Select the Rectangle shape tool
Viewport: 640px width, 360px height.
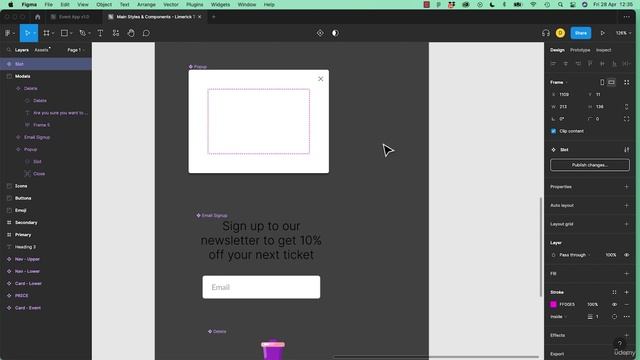coord(64,33)
